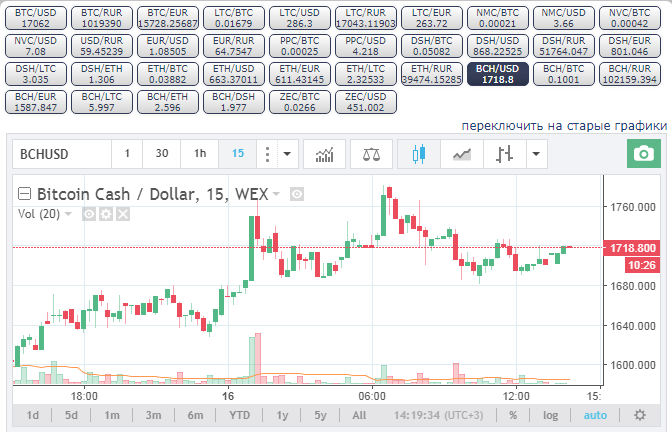Image resolution: width=672 pixels, height=432 pixels.
Task: Set the date range to 6m
Action: pyautogui.click(x=195, y=415)
